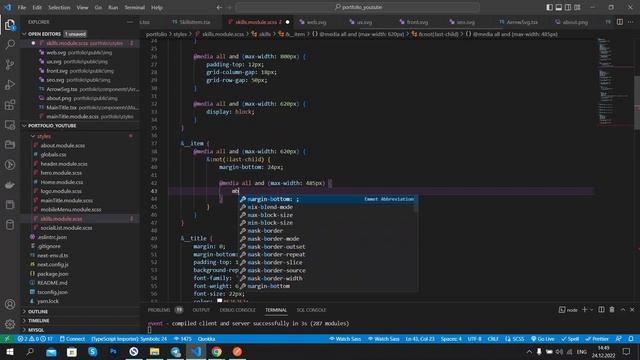640x360 pixels.
Task: Click the editor vertical scrollbar
Action: [637, 102]
